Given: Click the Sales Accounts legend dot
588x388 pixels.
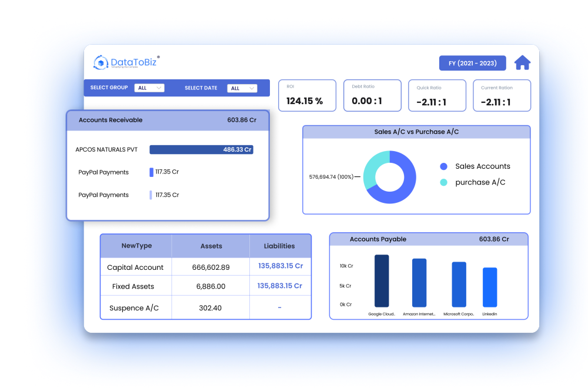Looking at the screenshot, I should [x=444, y=166].
